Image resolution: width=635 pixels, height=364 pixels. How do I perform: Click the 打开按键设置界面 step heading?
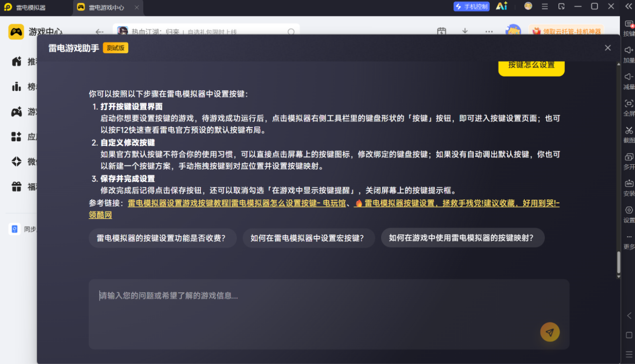pyautogui.click(x=131, y=107)
